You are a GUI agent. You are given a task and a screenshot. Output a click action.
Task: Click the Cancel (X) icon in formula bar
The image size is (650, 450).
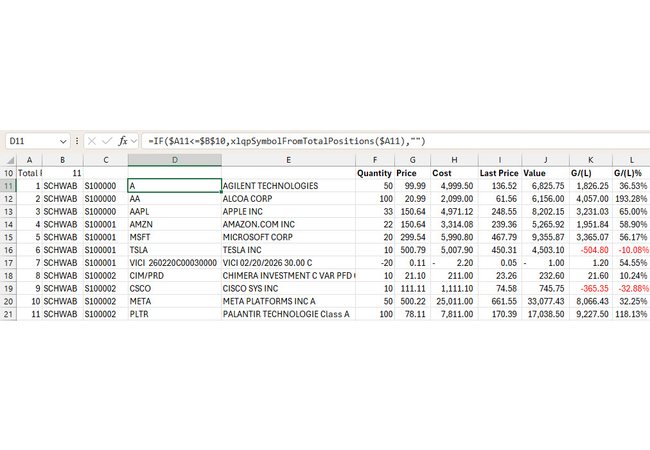pos(92,141)
